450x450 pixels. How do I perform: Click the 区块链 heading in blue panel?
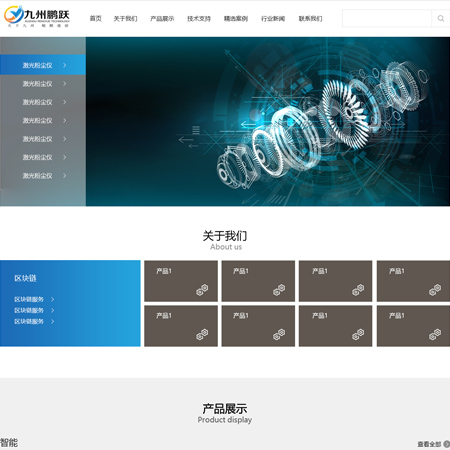25,278
